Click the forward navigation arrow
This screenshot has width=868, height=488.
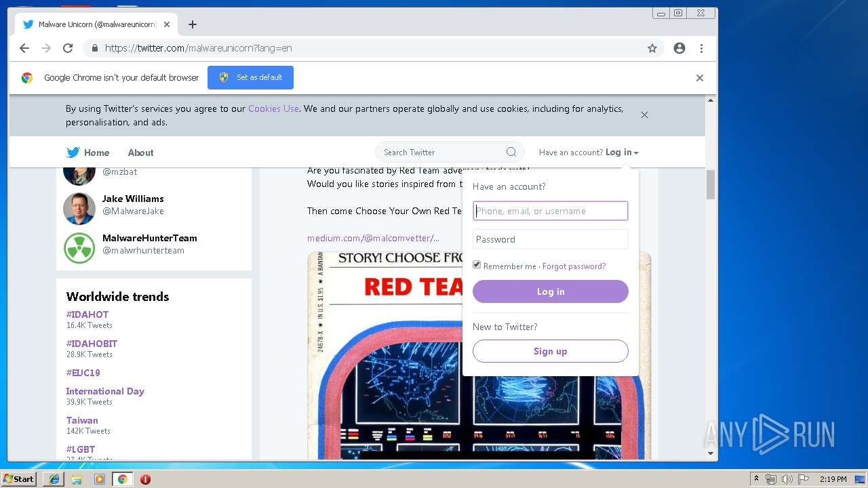coord(46,48)
